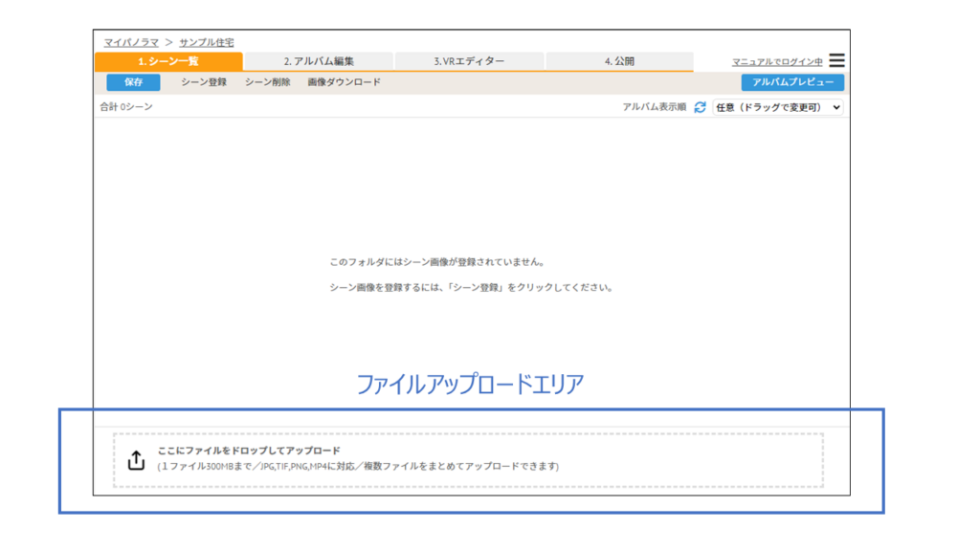Image resolution: width=980 pixels, height=551 pixels.
Task: Open the 3.VRエディター tab
Action: pos(469,61)
